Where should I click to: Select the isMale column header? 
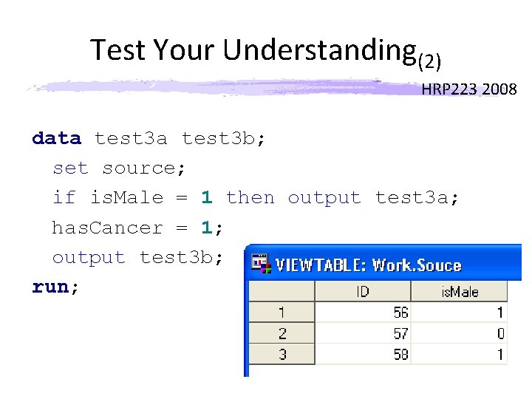click(460, 291)
